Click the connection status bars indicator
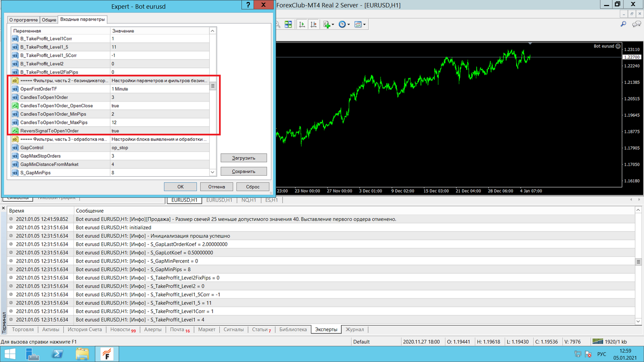Viewport: 644px width, 362px height. click(599, 342)
